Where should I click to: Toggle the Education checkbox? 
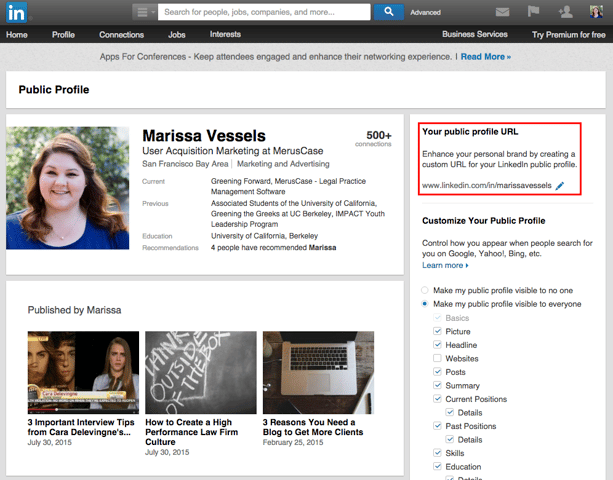(437, 466)
